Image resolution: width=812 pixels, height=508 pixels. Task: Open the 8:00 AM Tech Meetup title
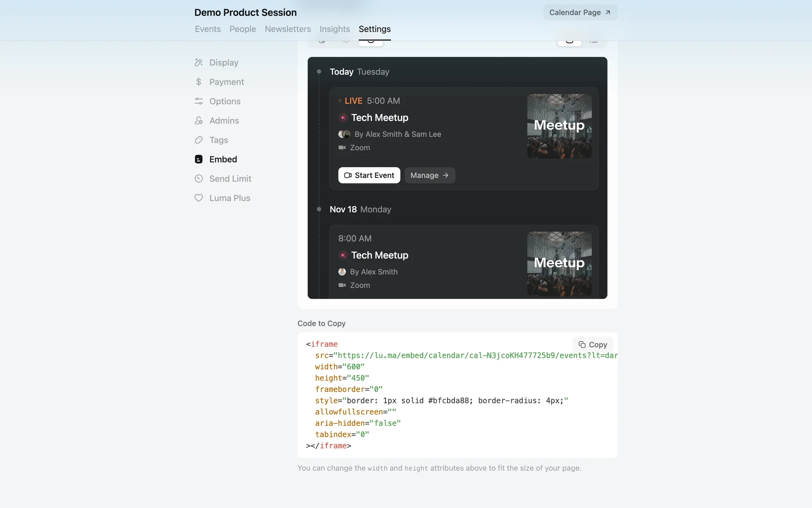(x=379, y=255)
